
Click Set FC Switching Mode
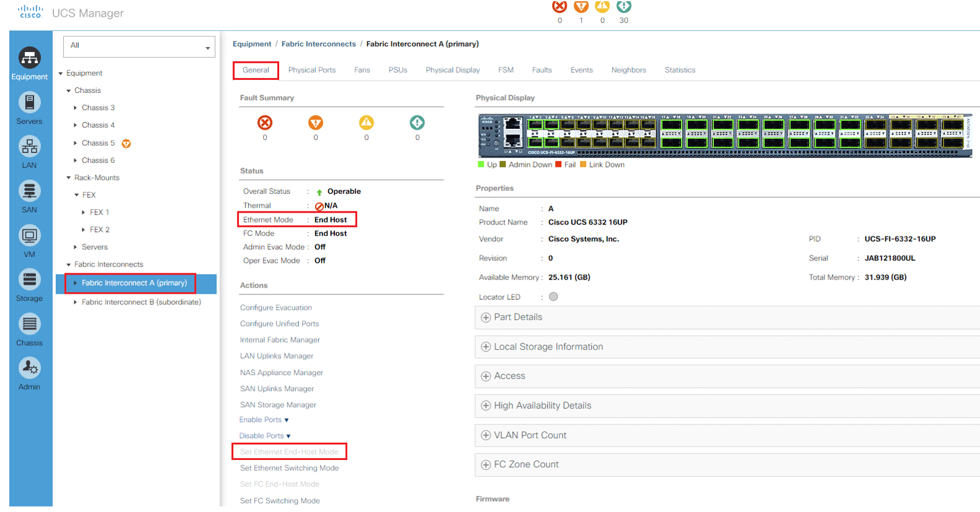point(280,501)
